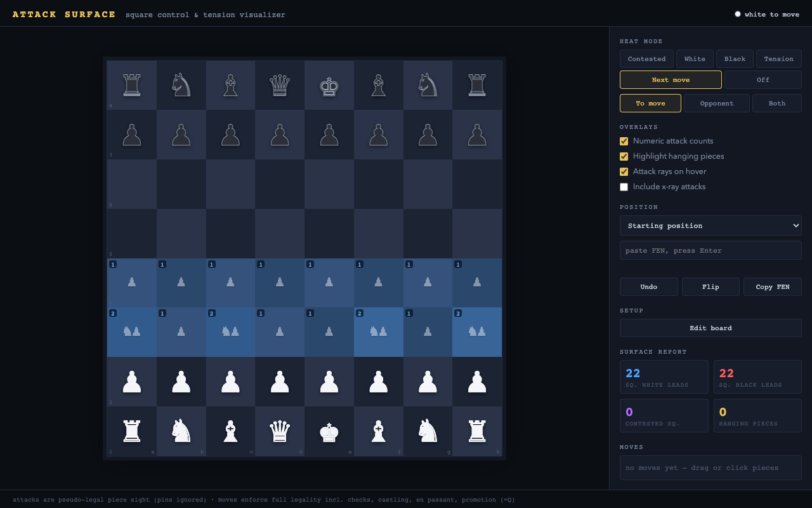The width and height of the screenshot is (812, 508).
Task: Switch heat mode to Tension
Action: coord(779,59)
